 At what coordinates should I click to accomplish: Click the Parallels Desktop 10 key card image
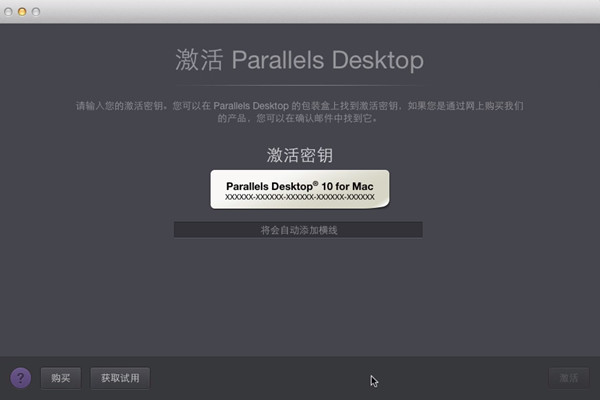pos(299,188)
